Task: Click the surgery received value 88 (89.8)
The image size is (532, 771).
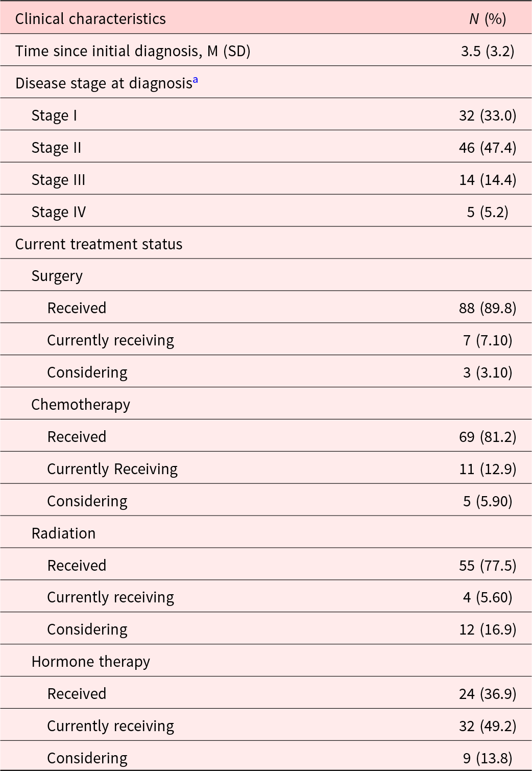Action: (488, 308)
